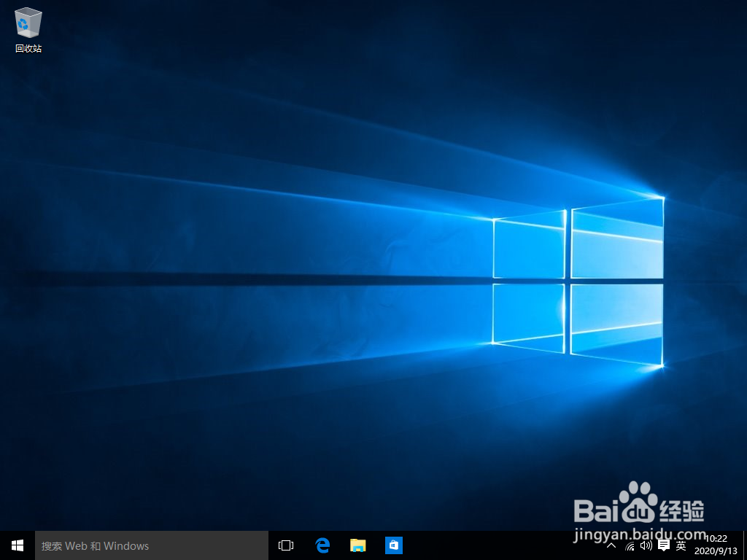This screenshot has width=747, height=560.
Task: Click the 搜索 Web 和 Windows search box
Action: click(x=146, y=545)
